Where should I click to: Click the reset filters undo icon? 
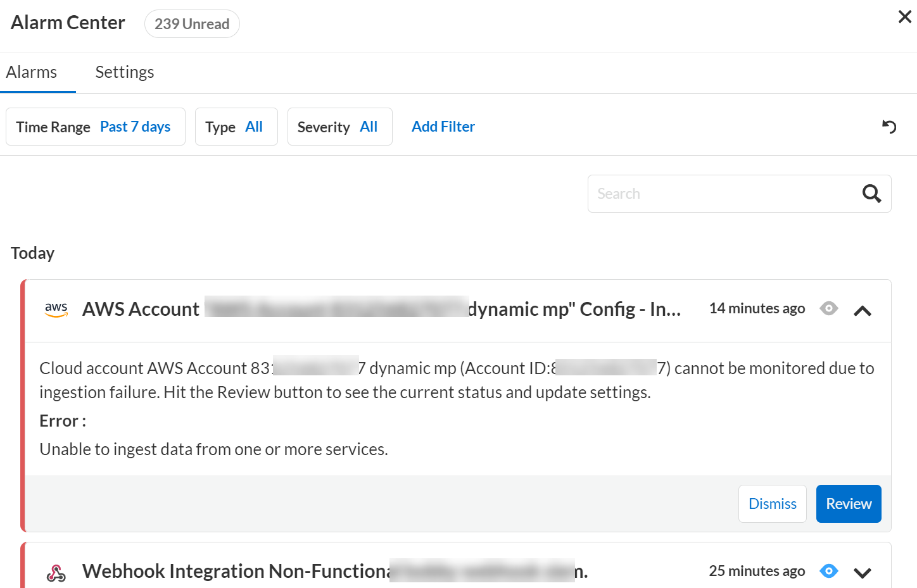[x=889, y=127]
